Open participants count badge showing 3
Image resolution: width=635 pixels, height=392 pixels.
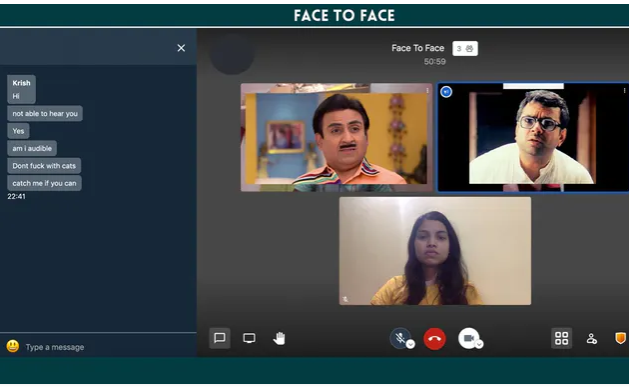click(465, 49)
